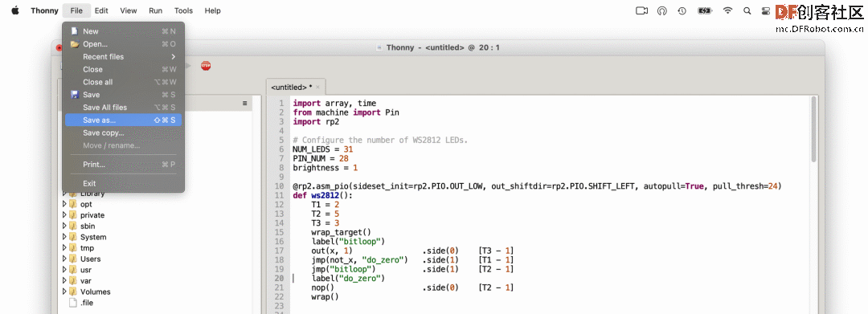Select the 'Volumes' row in file tree

[x=156, y=292]
